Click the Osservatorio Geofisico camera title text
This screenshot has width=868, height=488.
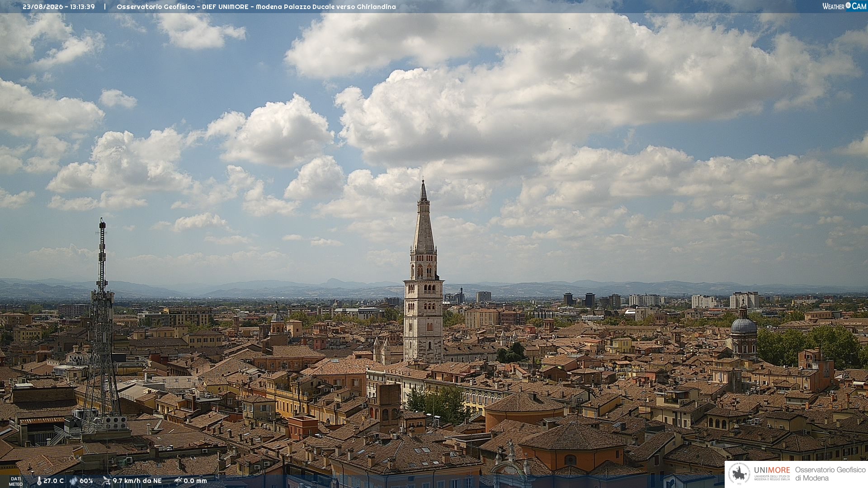point(256,7)
